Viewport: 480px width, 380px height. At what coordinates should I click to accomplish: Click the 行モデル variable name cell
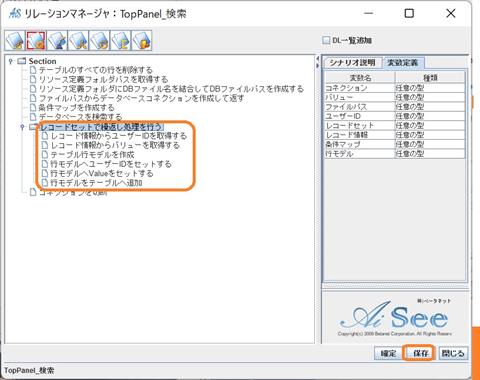pyautogui.click(x=360, y=154)
